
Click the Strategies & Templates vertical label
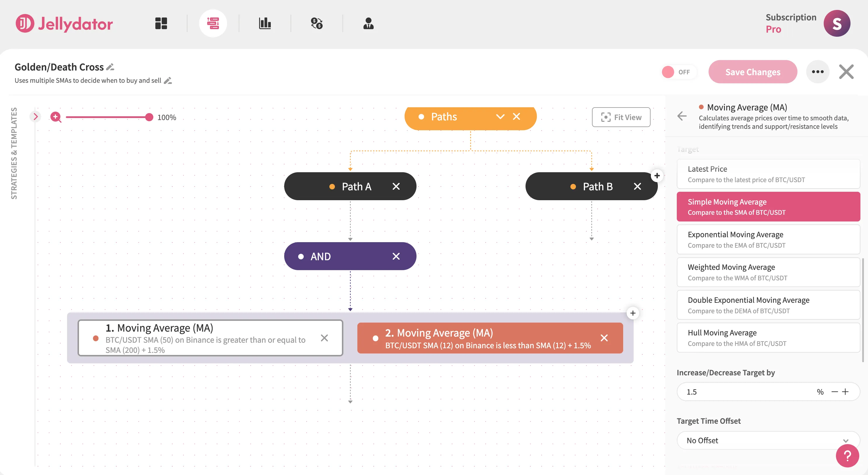tap(14, 153)
